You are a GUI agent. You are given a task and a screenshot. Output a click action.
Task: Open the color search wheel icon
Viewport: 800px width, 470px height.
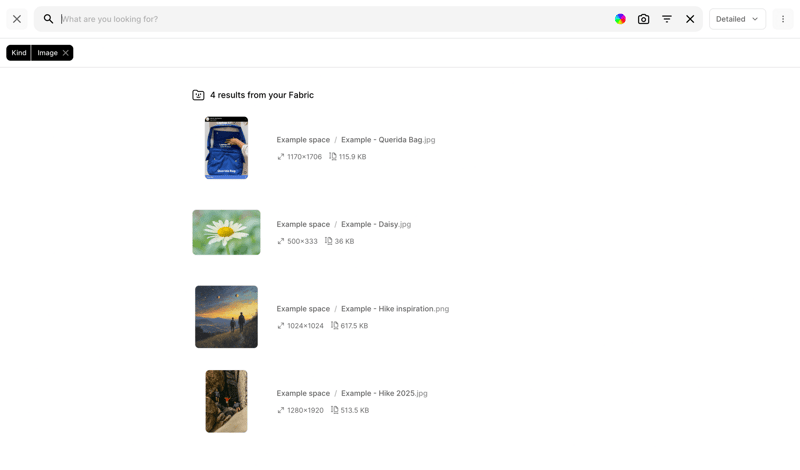pos(620,19)
